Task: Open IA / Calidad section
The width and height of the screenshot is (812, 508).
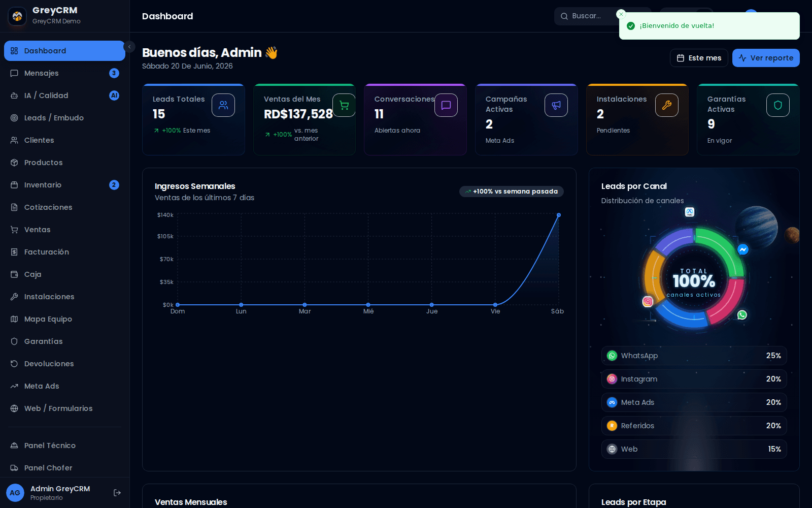Action: click(64, 96)
